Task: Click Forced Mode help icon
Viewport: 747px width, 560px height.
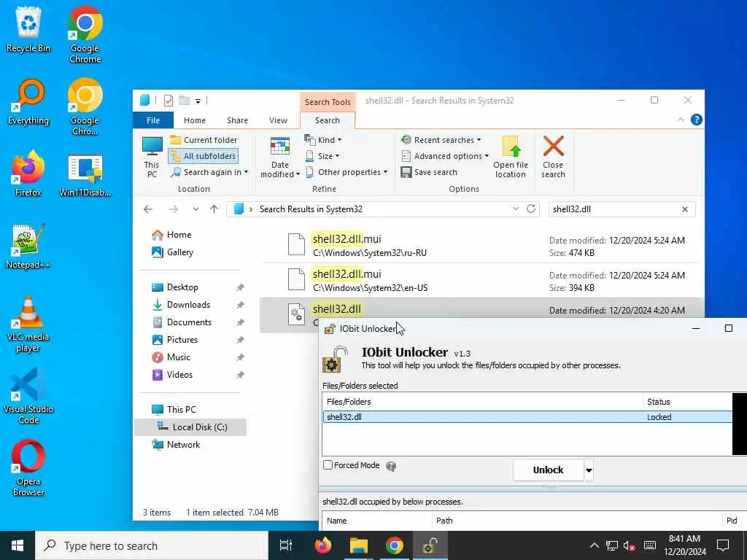Action: (391, 466)
